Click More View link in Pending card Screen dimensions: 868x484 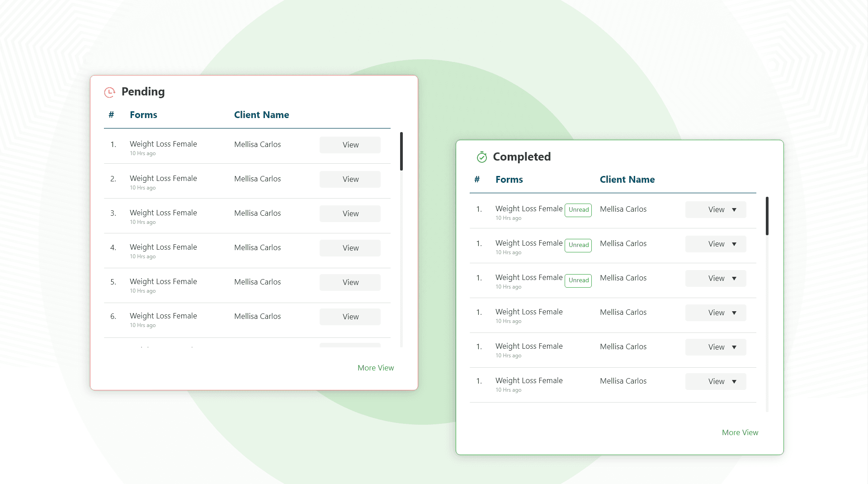click(x=376, y=368)
